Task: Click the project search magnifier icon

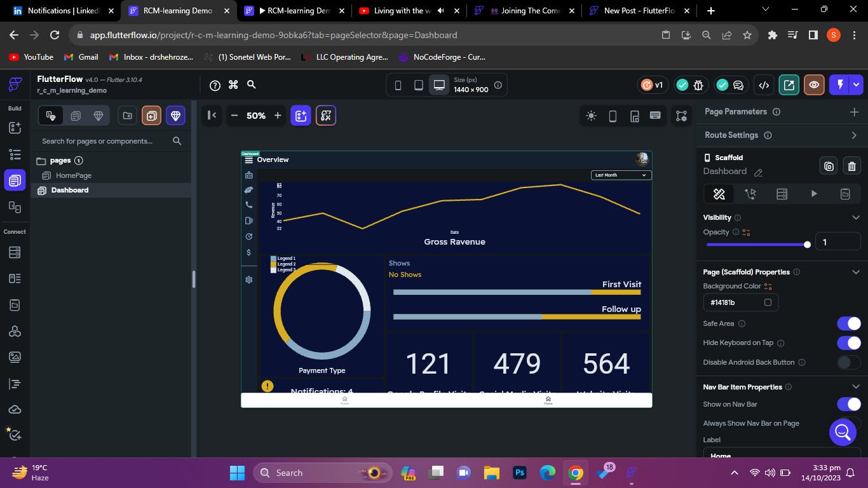Action: coord(252,85)
